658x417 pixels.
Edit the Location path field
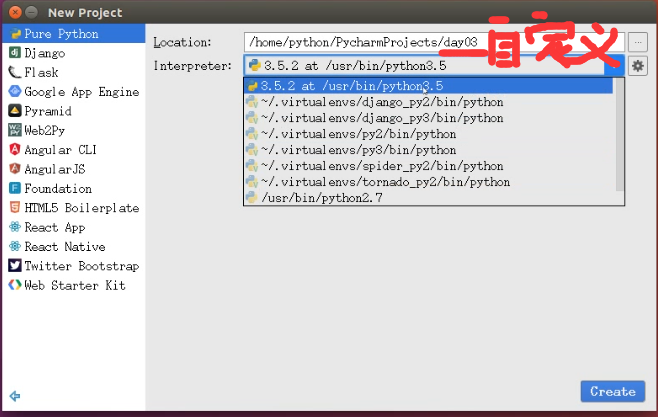(x=434, y=42)
